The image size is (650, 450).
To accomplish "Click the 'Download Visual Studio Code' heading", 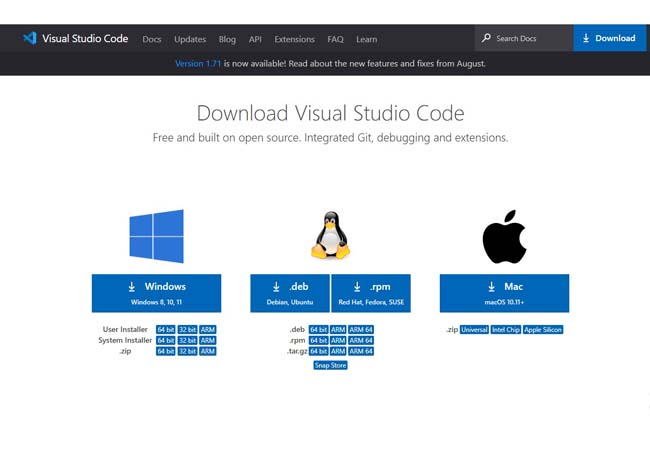I will (x=330, y=113).
